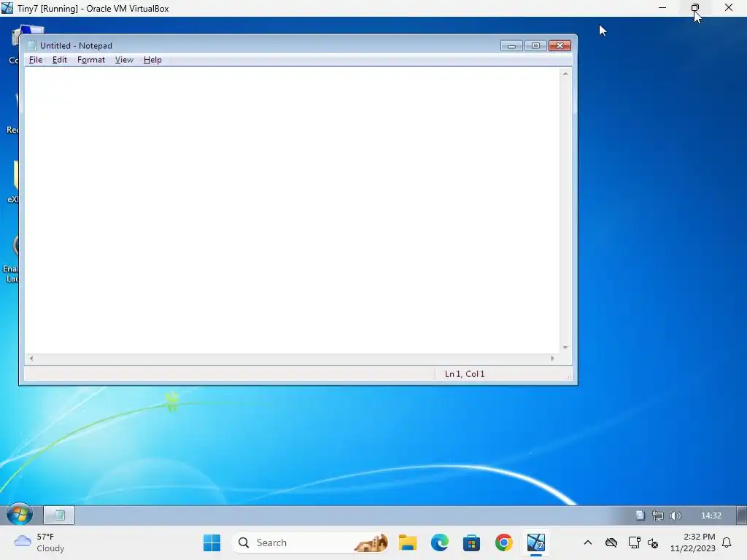Click the 14:32 clock in Windows 7 tray
This screenshot has height=560, width=747.
point(711,516)
